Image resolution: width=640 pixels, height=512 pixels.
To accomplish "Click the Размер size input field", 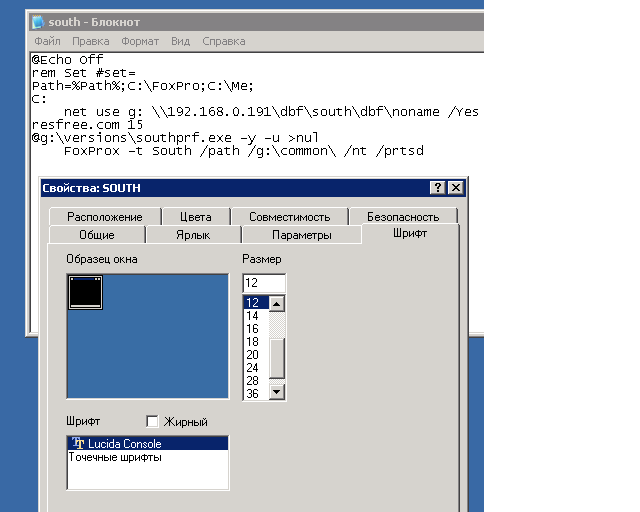I will pos(264,283).
